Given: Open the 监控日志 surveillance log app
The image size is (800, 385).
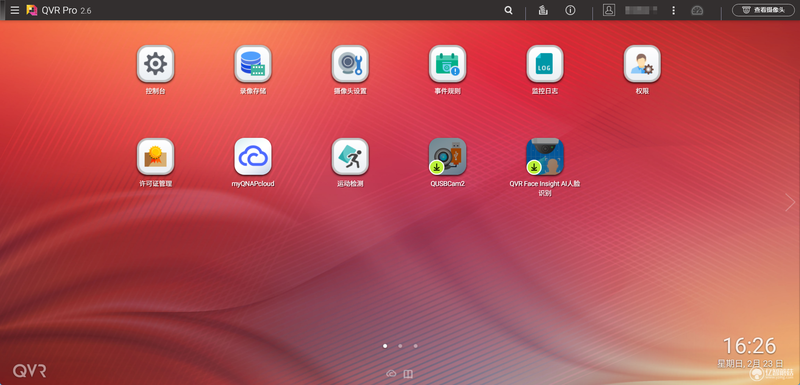Looking at the screenshot, I should (545, 64).
